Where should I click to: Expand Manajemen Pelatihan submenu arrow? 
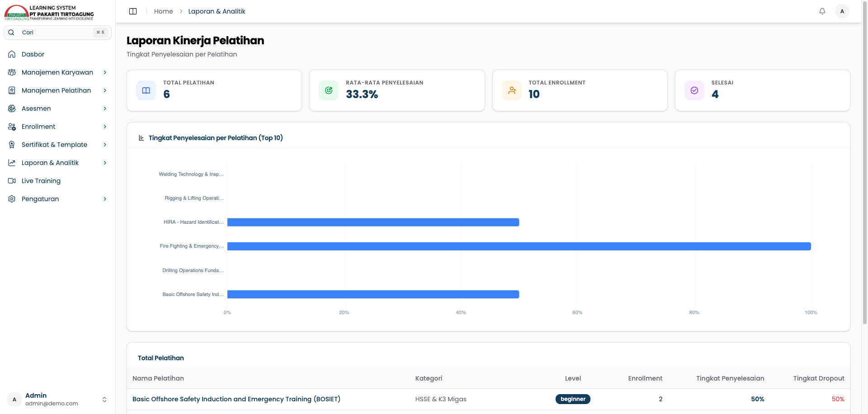click(105, 90)
